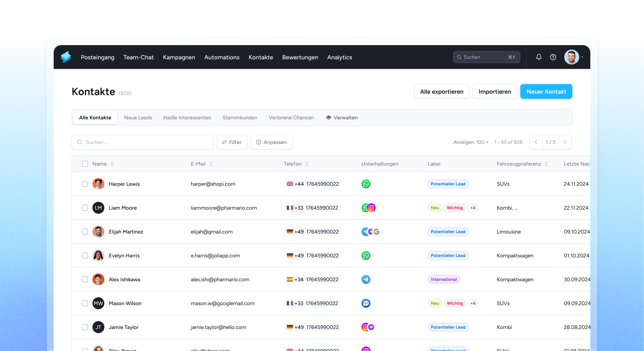Open the Anzeigen: 100 rows dropdown
644x351 pixels.
[471, 142]
